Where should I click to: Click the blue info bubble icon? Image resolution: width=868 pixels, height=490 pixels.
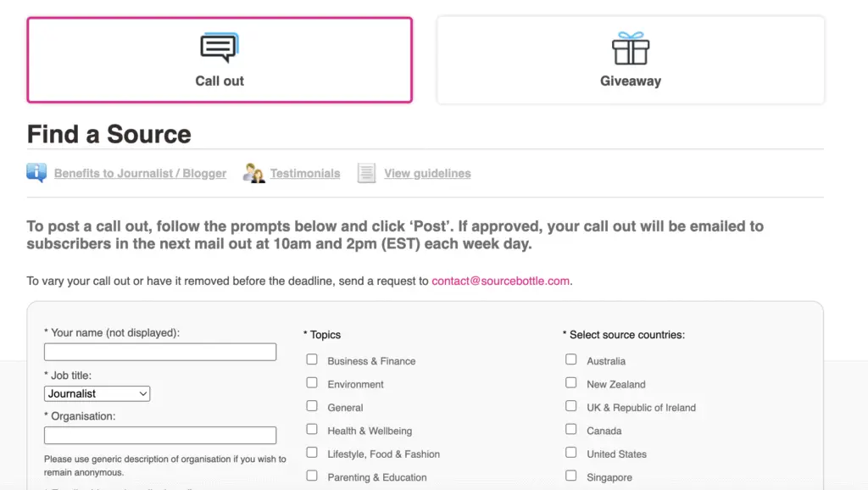(x=36, y=173)
